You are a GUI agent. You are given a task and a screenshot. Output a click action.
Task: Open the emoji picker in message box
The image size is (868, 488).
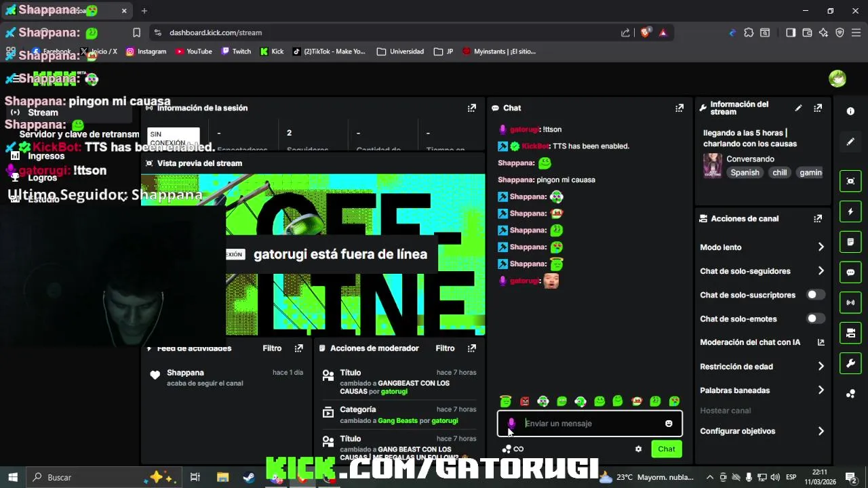click(669, 424)
